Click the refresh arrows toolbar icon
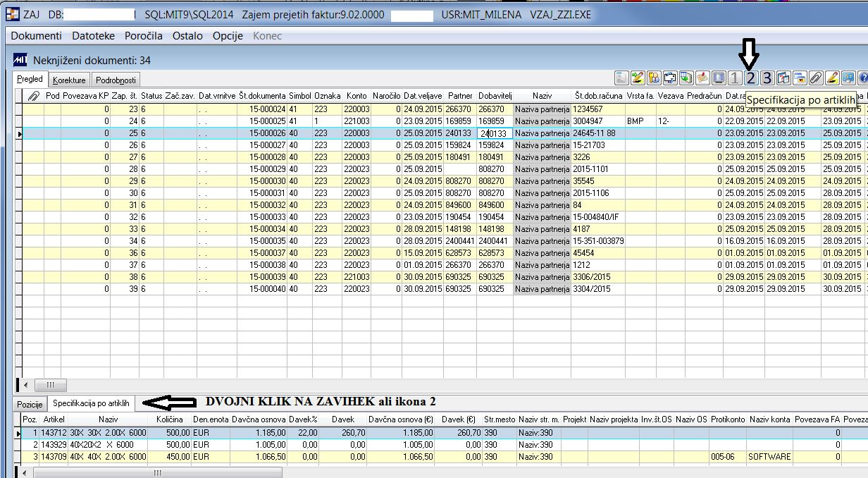The image size is (868, 478). [x=670, y=78]
